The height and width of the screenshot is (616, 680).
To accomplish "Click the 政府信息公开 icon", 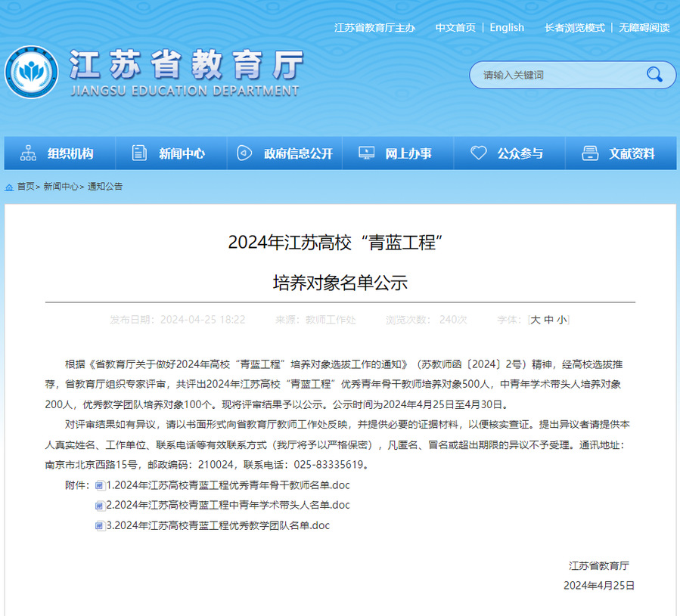I will coord(244,153).
